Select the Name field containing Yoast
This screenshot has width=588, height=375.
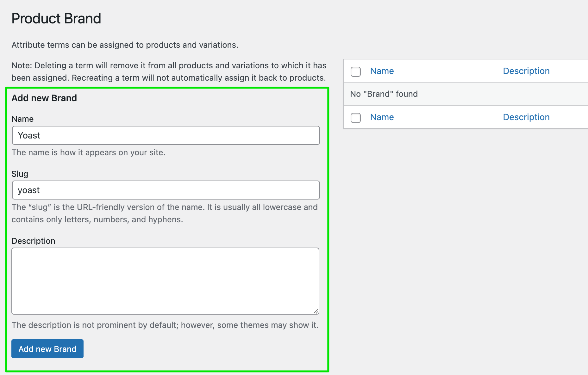click(x=166, y=135)
